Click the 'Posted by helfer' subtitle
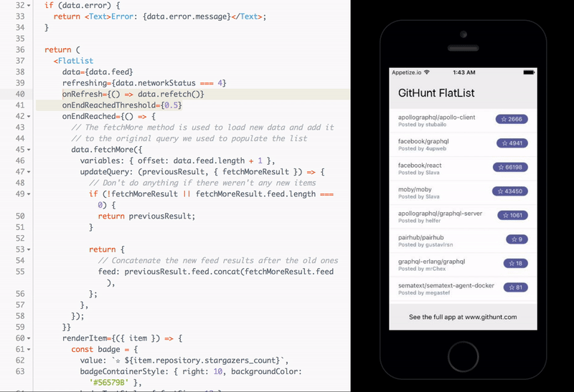The width and height of the screenshot is (574, 392). 419,221
